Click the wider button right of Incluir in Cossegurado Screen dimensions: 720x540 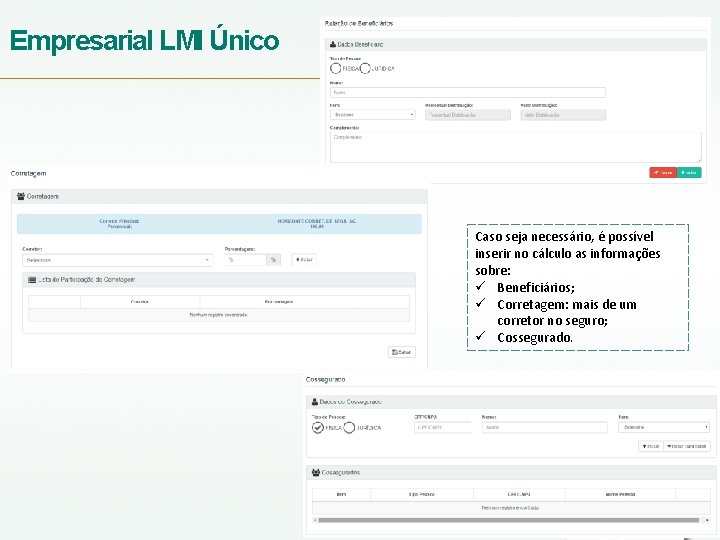[687, 446]
